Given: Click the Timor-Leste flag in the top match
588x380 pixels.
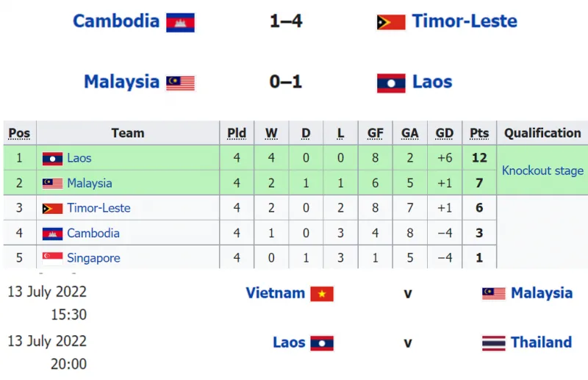Looking at the screenshot, I should coord(391,22).
